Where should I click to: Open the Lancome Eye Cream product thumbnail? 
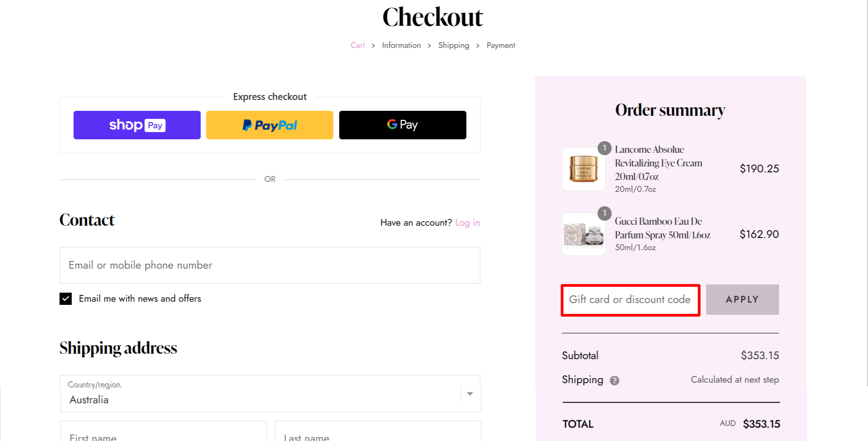click(x=583, y=169)
